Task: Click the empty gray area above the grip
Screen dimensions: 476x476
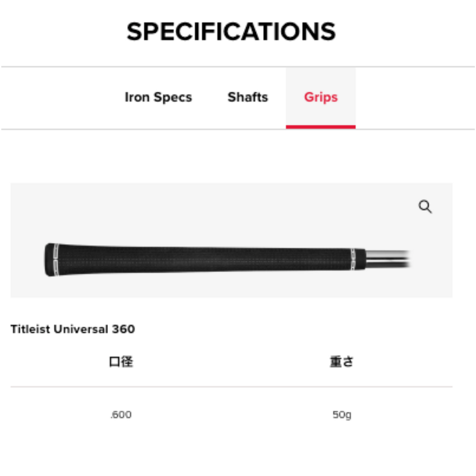Action: [x=214, y=209]
